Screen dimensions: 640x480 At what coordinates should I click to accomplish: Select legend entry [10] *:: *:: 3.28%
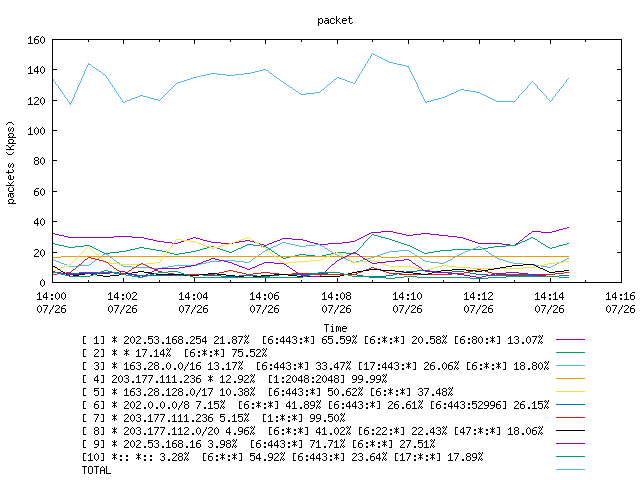282,458
